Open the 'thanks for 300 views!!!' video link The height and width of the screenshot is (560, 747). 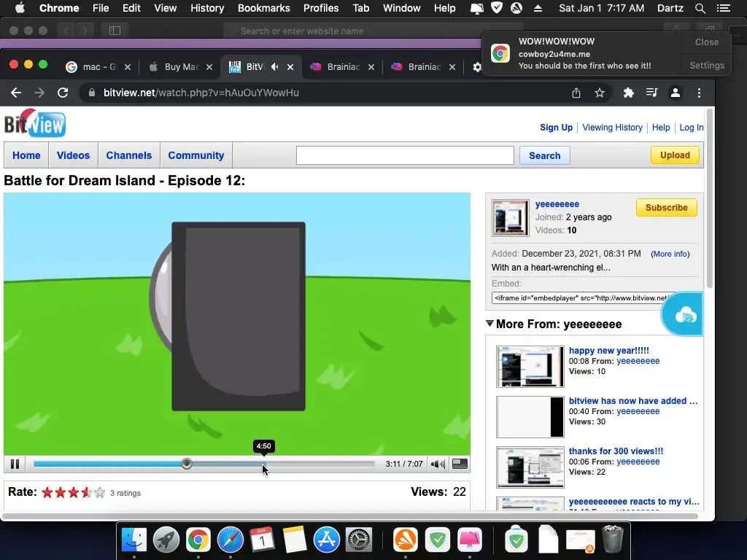pyautogui.click(x=616, y=451)
